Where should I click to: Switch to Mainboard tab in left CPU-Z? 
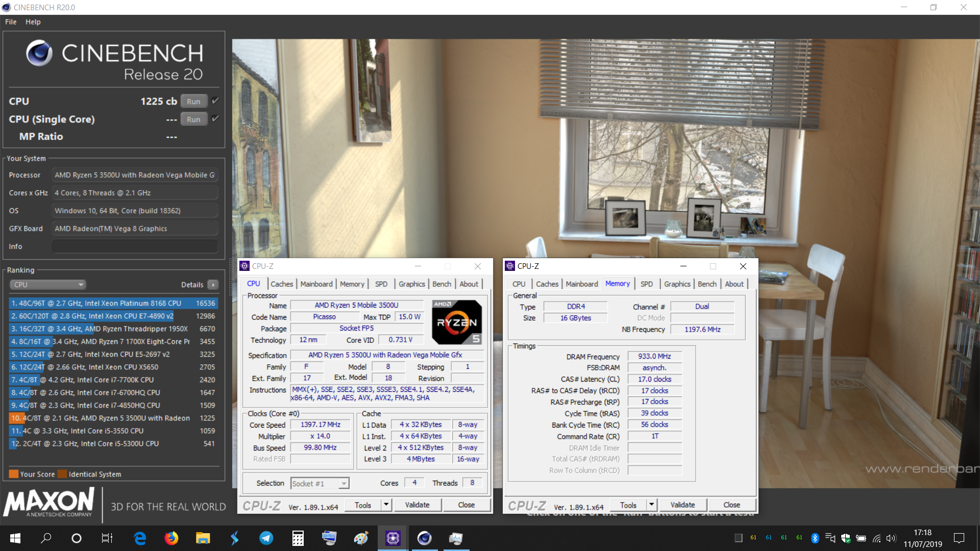[x=316, y=284]
